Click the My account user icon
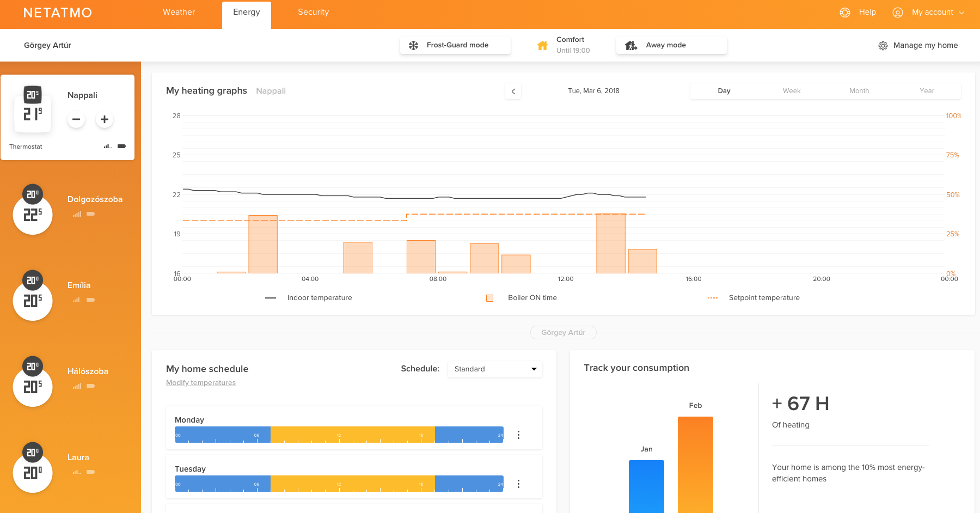 (x=898, y=13)
